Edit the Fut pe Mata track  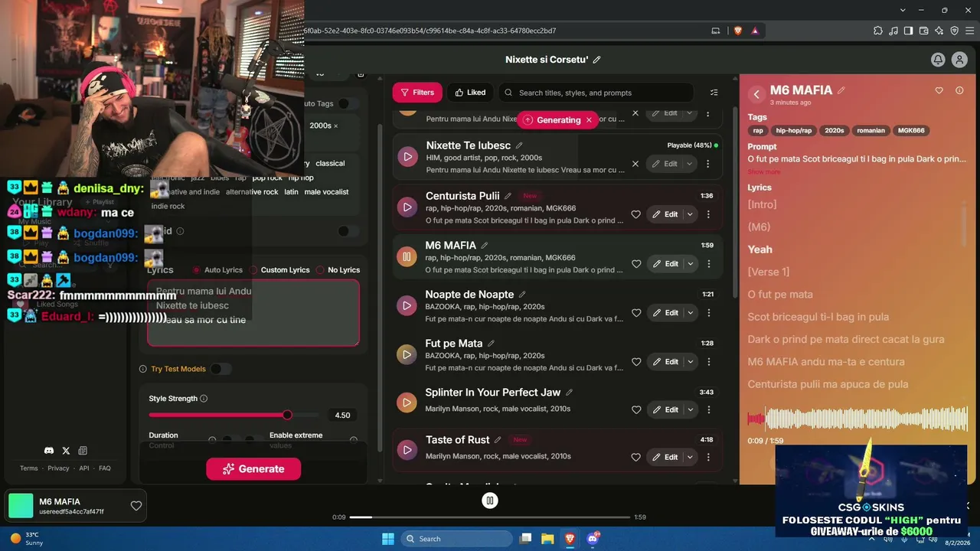click(665, 362)
